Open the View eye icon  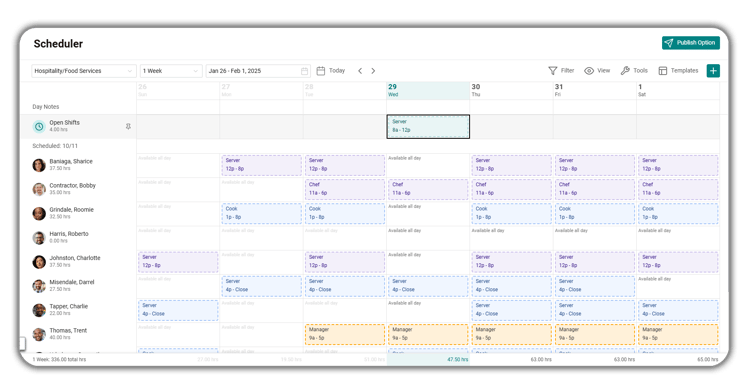(x=589, y=71)
